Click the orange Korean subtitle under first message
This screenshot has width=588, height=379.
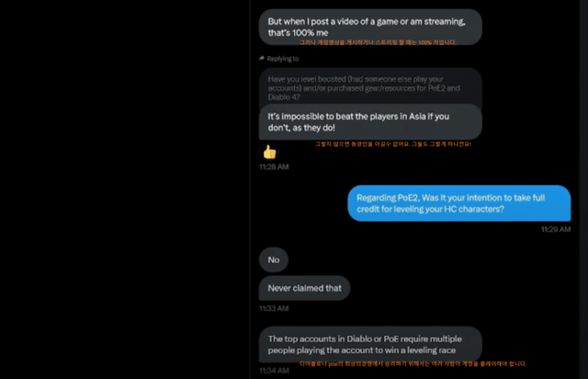click(377, 41)
